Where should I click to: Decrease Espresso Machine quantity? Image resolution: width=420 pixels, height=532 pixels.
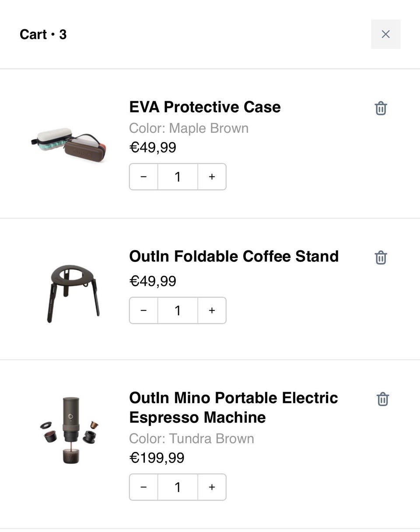(x=143, y=487)
